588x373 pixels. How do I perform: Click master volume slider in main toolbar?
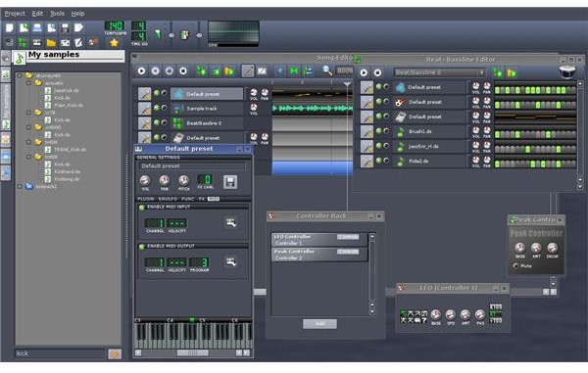[171, 34]
